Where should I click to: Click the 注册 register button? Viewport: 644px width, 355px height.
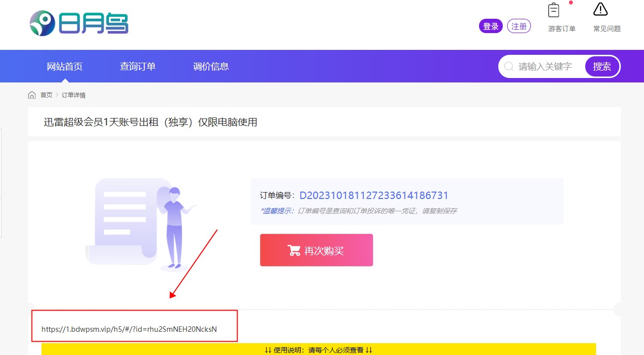(519, 26)
